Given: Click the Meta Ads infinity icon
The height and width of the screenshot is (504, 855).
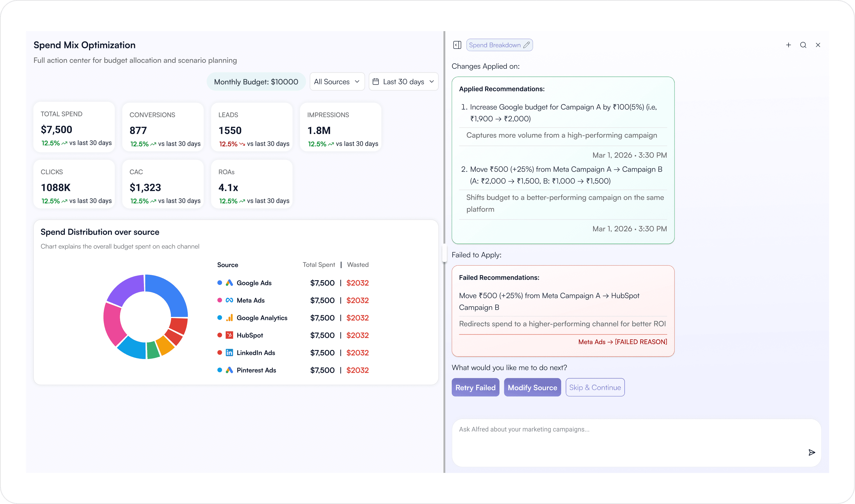Looking at the screenshot, I should click(229, 300).
